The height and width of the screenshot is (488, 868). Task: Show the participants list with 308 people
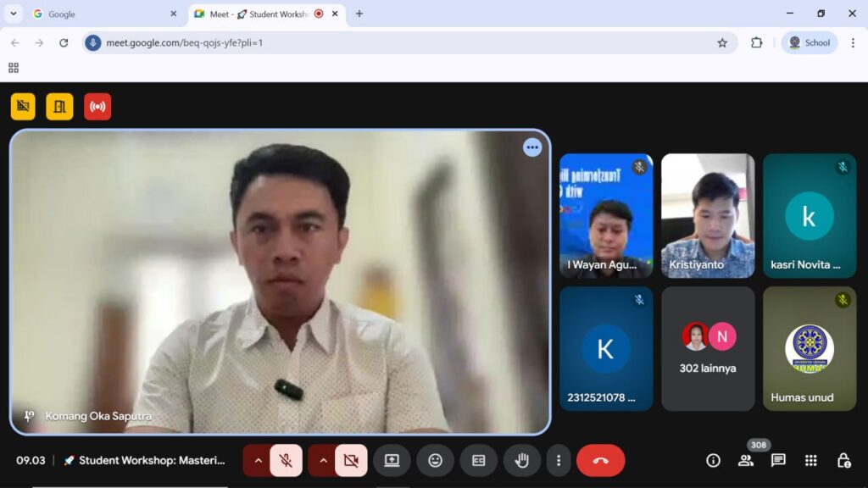click(746, 460)
